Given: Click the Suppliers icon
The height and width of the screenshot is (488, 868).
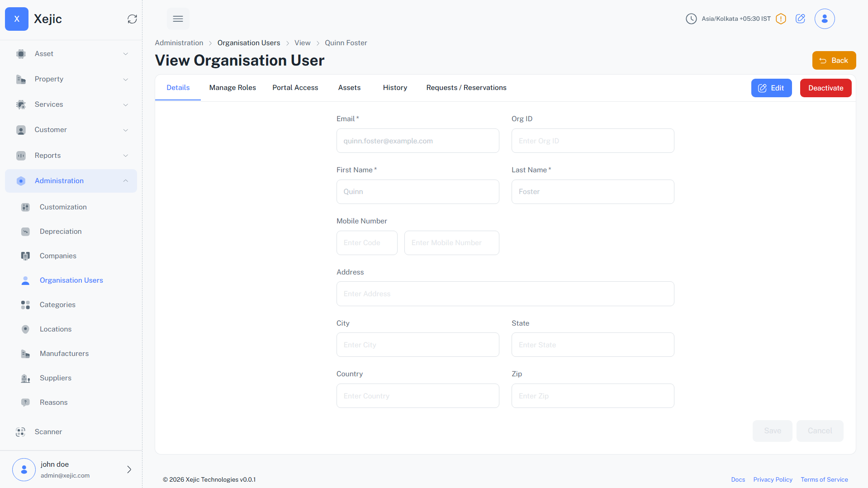Looking at the screenshot, I should (25, 378).
